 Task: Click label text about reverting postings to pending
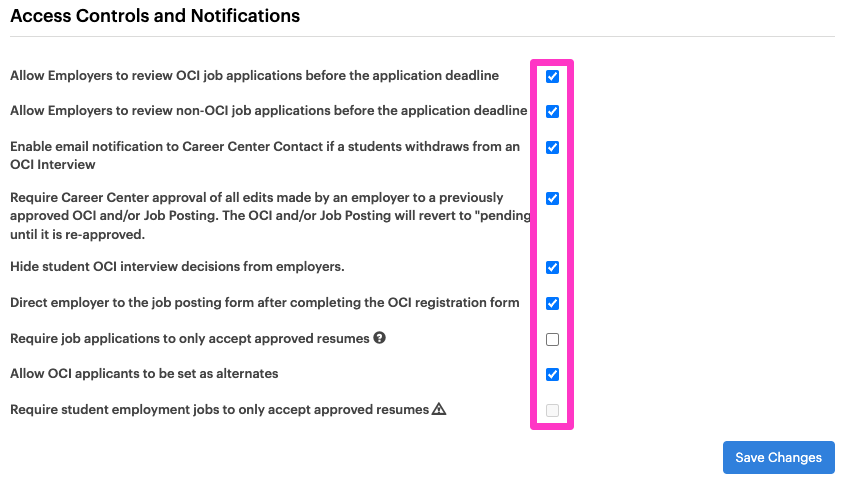pos(270,216)
